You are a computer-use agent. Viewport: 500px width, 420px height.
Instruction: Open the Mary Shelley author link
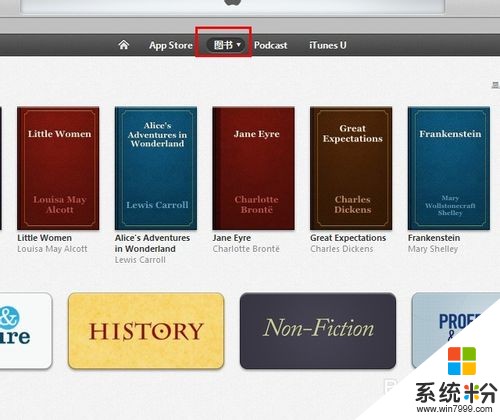[433, 249]
